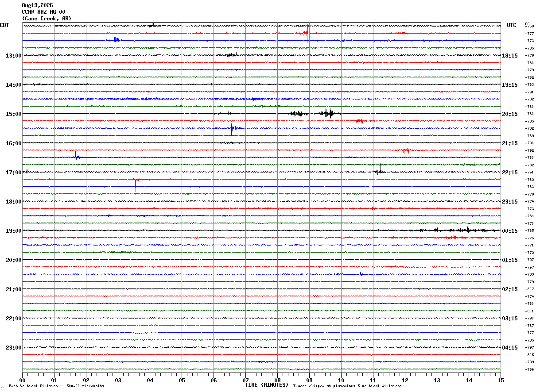Click the vertical division 500.00 microvolts note

[56, 386]
